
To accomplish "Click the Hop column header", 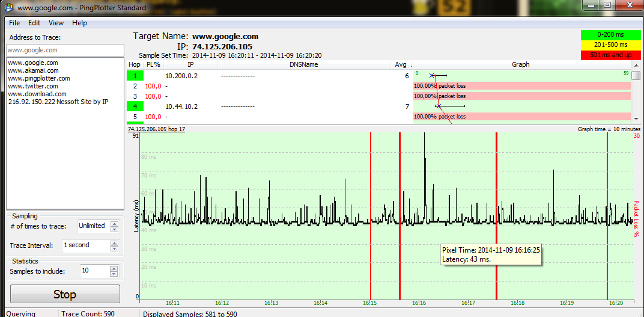I will coord(135,64).
